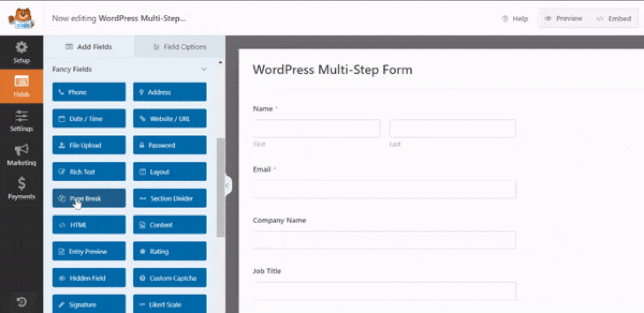Add a Rating field

170,251
